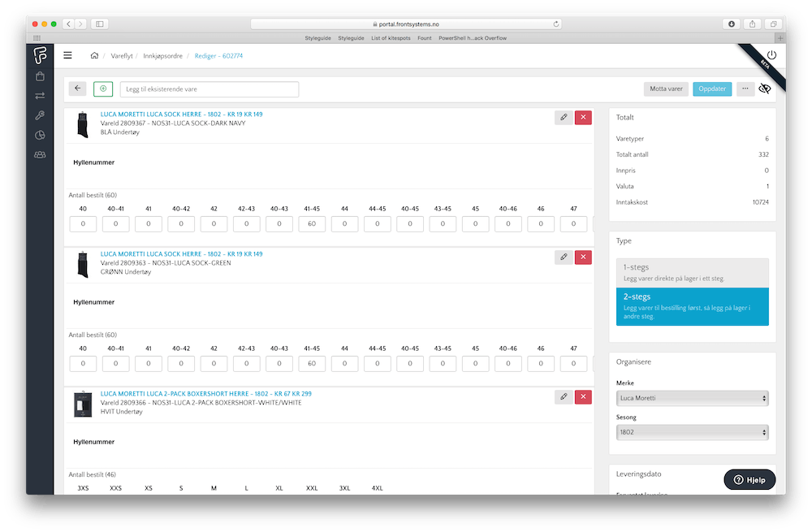This screenshot has width=812, height=532.
Task: Click Safari's back navigation arrow
Action: tap(69, 24)
